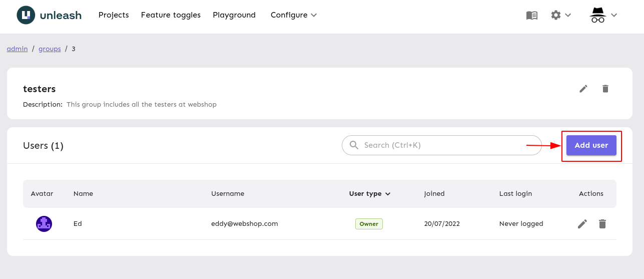Expand the chevron beside the gear icon
Image resolution: width=644 pixels, height=279 pixels.
tap(568, 15)
